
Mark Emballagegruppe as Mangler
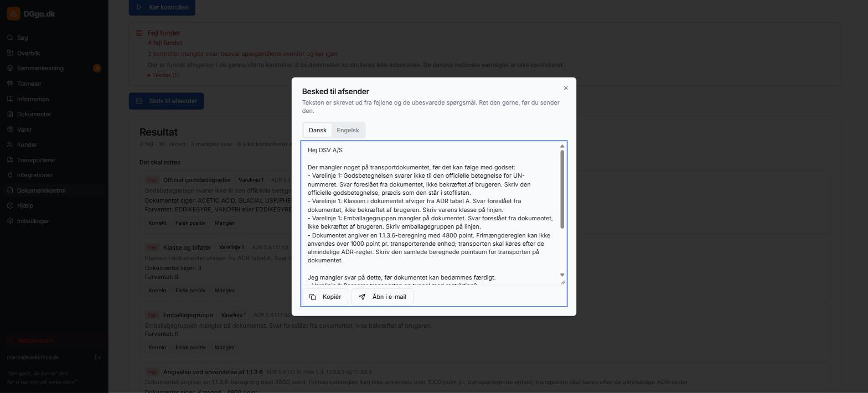tap(225, 348)
